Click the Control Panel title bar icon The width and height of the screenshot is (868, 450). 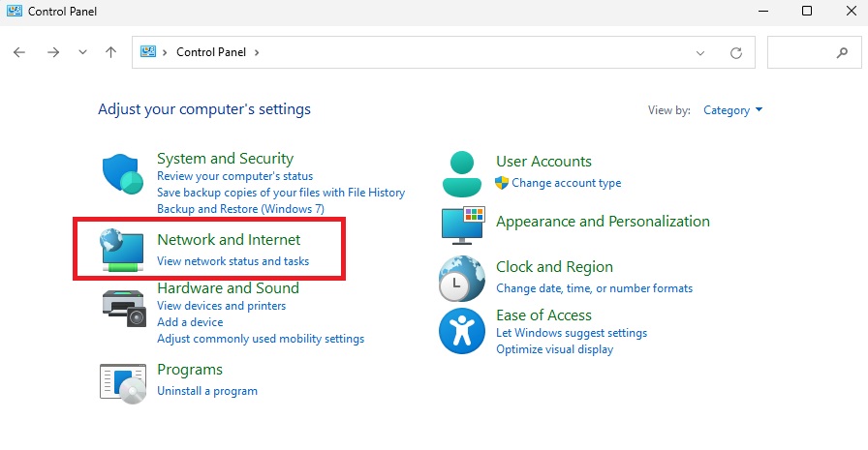15,11
